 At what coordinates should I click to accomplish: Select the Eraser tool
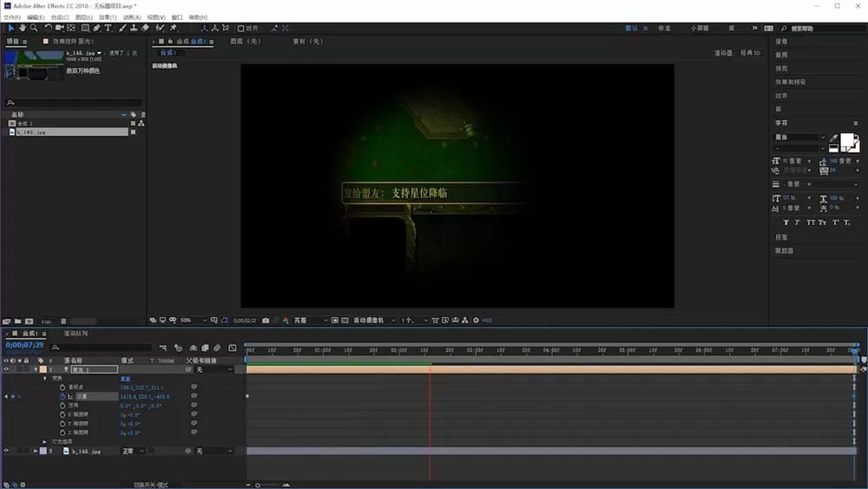point(145,28)
